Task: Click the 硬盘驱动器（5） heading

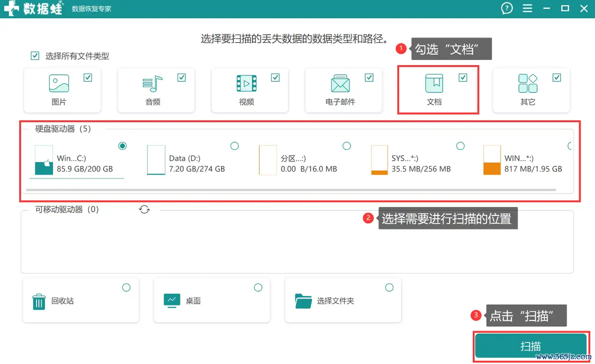Action: click(63, 129)
